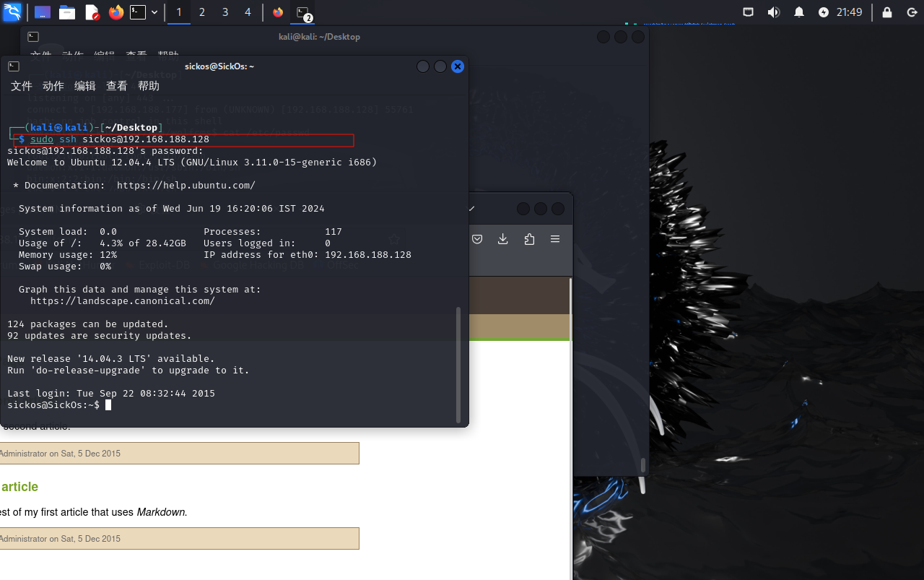Open 帮助 menu in sickos terminal
This screenshot has width=924, height=580.
[x=149, y=86]
